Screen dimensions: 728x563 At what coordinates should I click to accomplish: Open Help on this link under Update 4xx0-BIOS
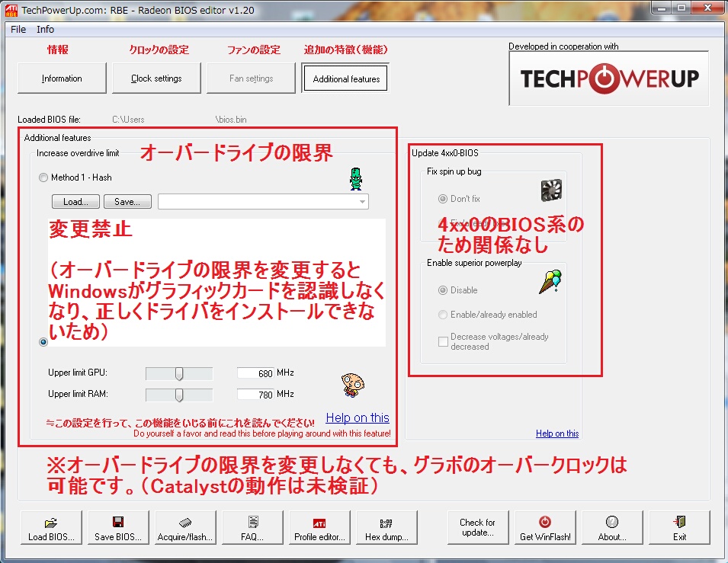(x=557, y=433)
